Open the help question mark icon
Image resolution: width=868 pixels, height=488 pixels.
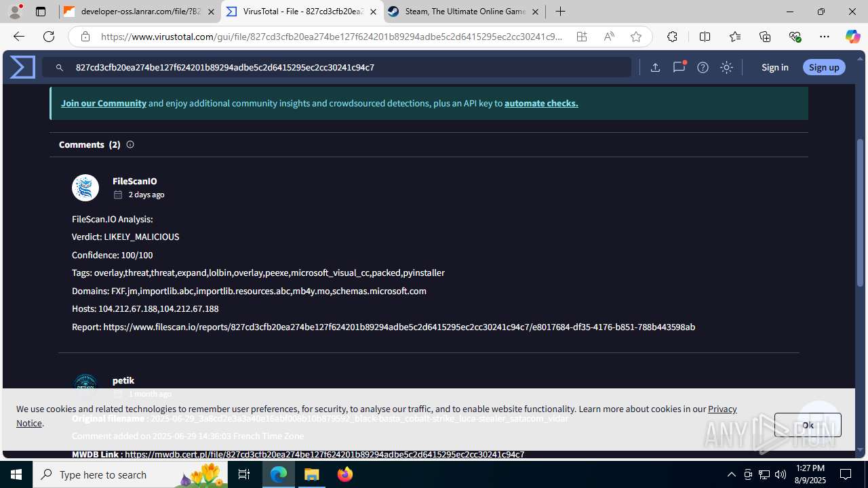coord(703,67)
